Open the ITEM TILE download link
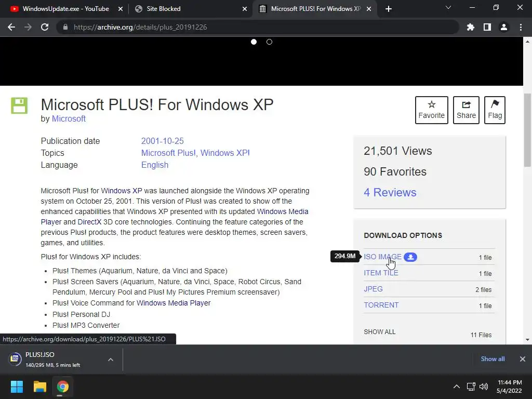The image size is (532, 399). [381, 273]
